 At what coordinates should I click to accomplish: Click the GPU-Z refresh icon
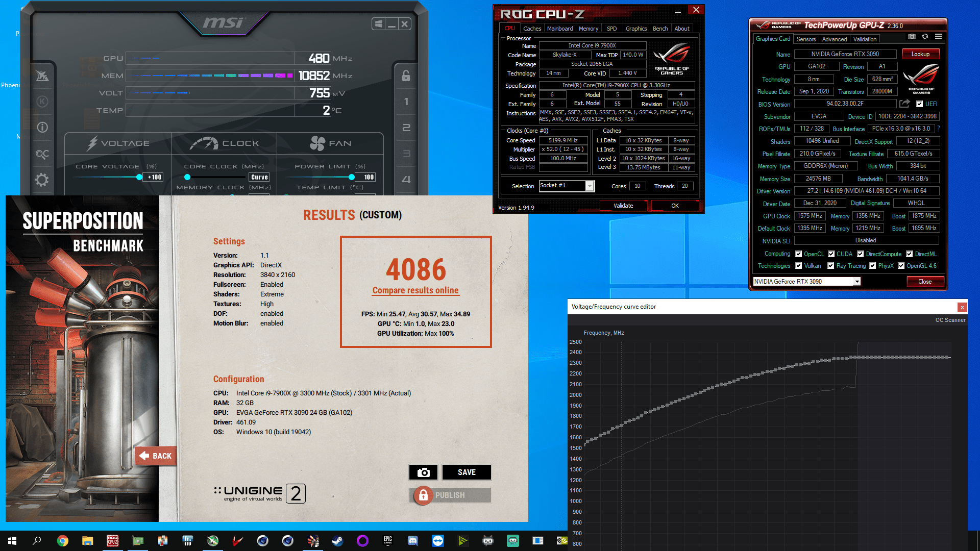pos(925,37)
